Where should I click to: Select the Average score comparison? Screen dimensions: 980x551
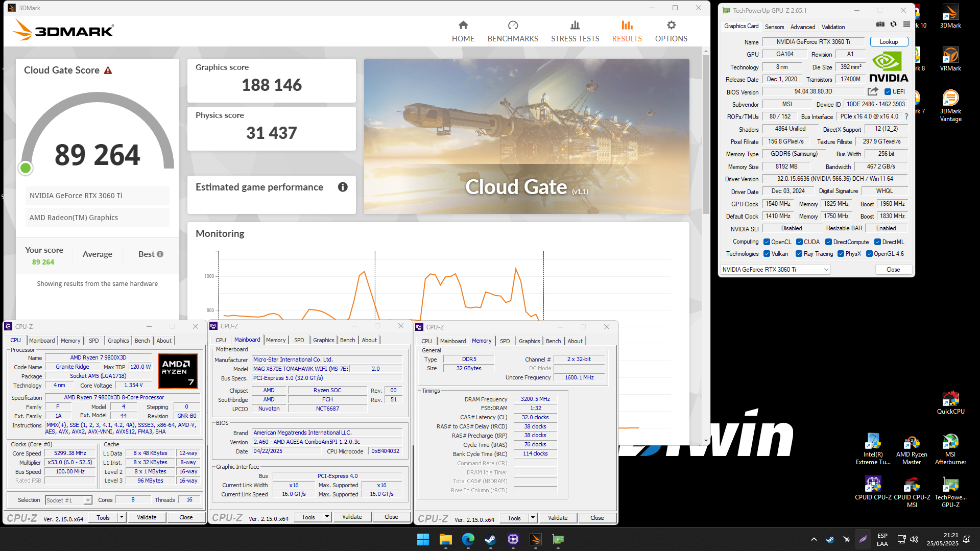[97, 254]
